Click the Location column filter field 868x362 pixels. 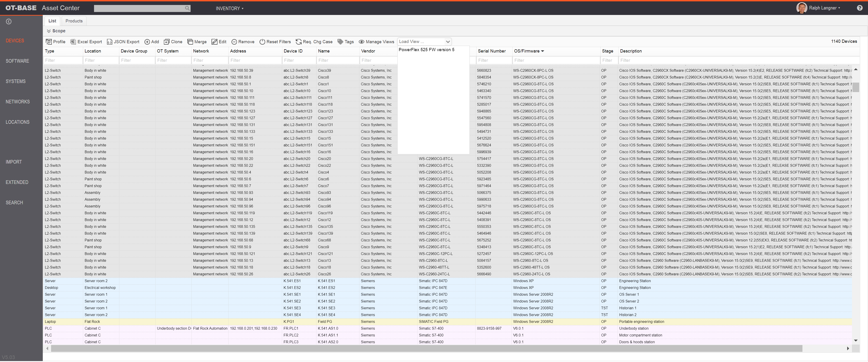101,60
